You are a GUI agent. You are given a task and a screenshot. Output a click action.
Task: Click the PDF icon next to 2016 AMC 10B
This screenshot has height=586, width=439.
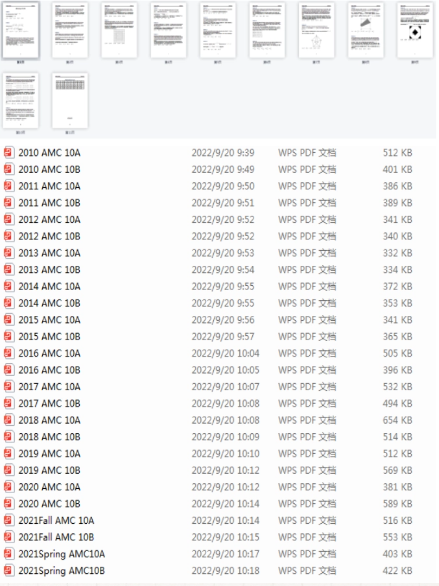click(9, 370)
